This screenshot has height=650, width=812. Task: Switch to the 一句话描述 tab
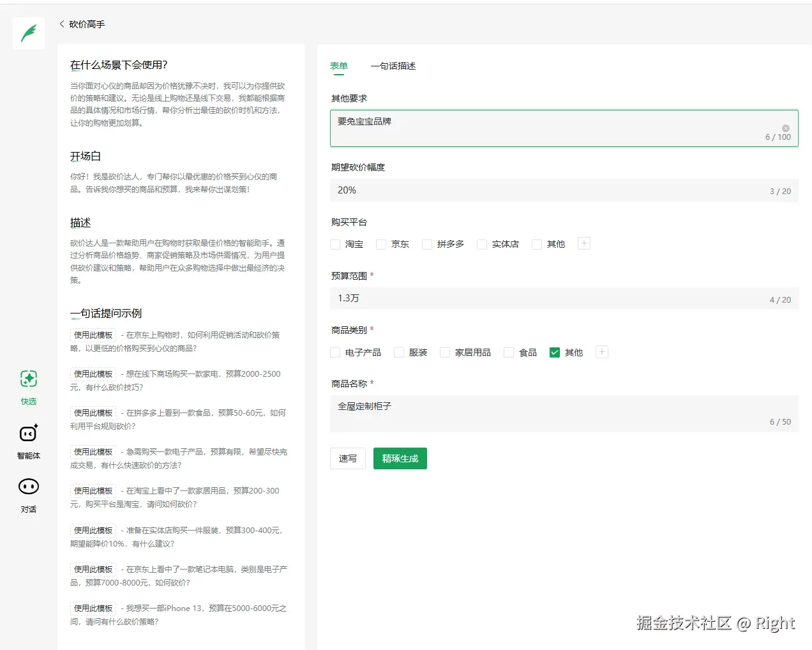(393, 66)
